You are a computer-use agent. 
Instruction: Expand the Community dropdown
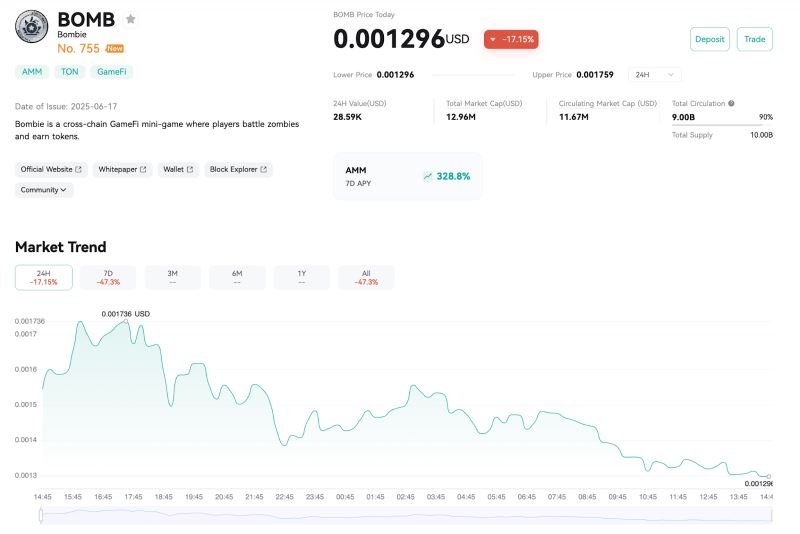click(x=44, y=190)
